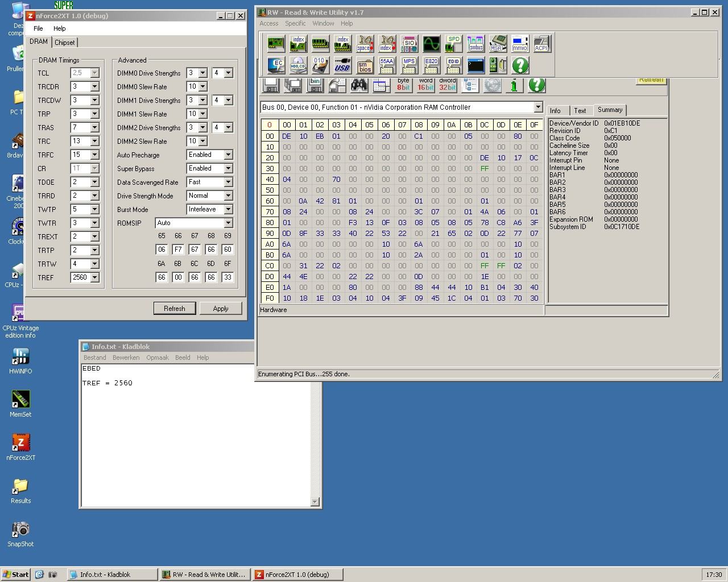The height and width of the screenshot is (582, 728).
Task: Switch view to byte 8bit mode
Action: [403, 85]
